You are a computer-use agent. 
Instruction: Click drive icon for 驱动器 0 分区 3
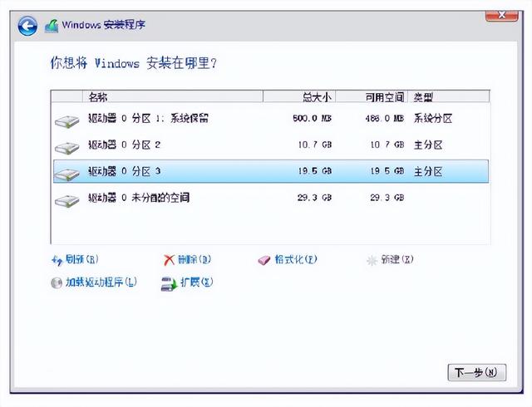coord(66,174)
